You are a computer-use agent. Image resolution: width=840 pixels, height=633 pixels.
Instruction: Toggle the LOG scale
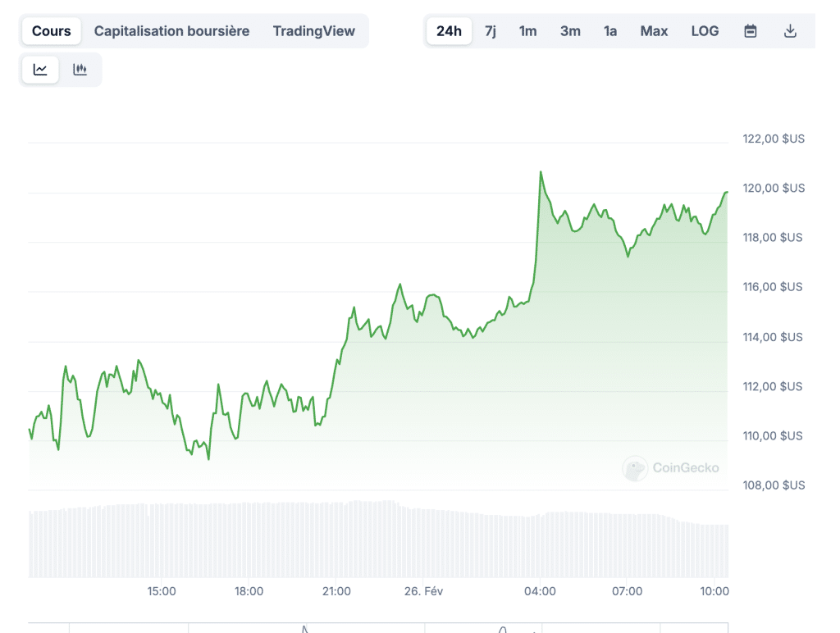pos(705,31)
